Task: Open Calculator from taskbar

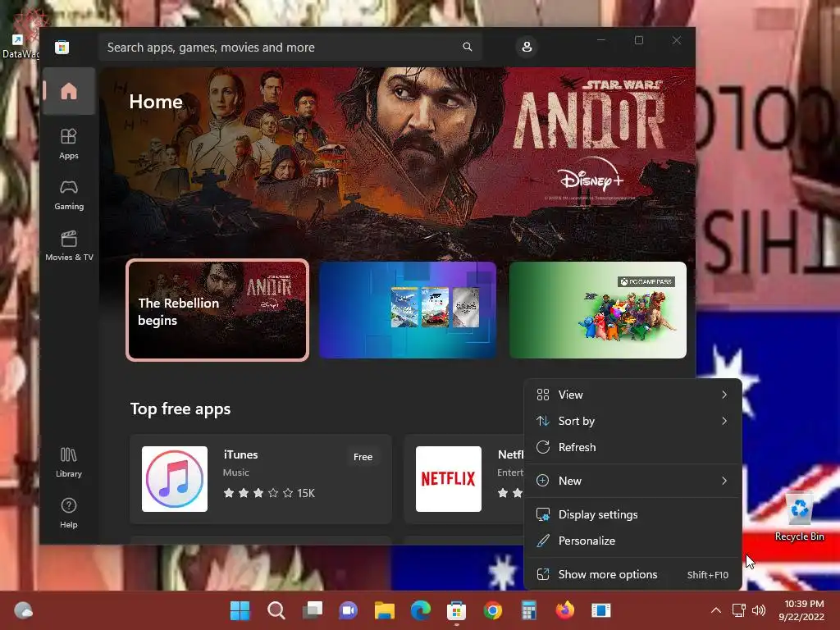Action: click(x=529, y=610)
